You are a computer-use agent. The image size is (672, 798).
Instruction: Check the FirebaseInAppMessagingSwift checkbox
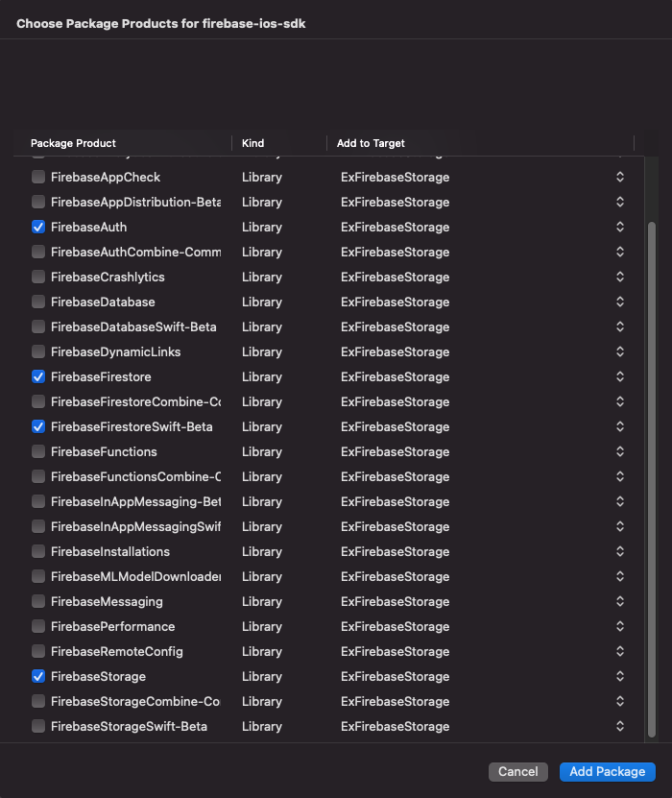[x=38, y=525]
